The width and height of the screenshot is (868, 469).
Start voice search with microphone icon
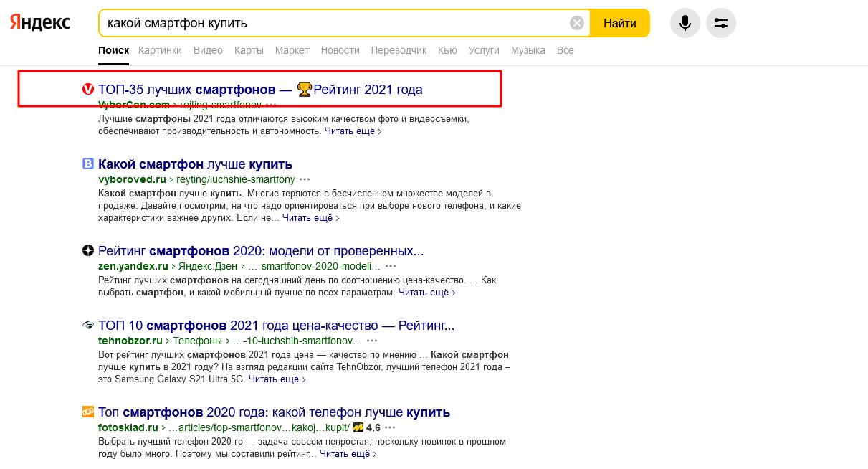[x=685, y=23]
